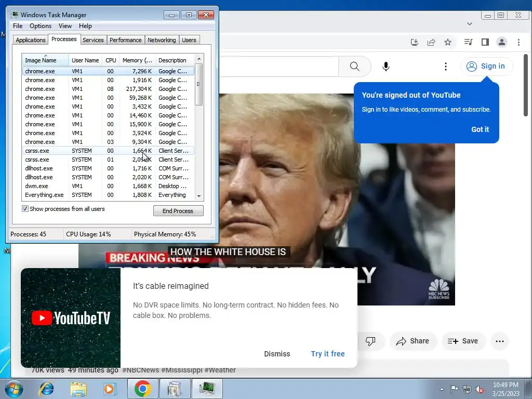
Task: Switch to Services tab
Action: coord(93,40)
